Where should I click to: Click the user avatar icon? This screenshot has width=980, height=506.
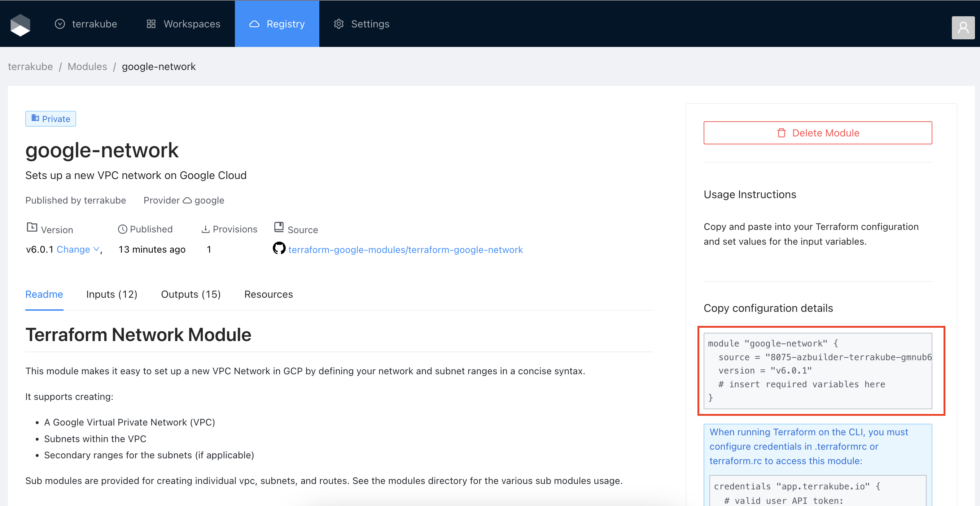coord(963,27)
